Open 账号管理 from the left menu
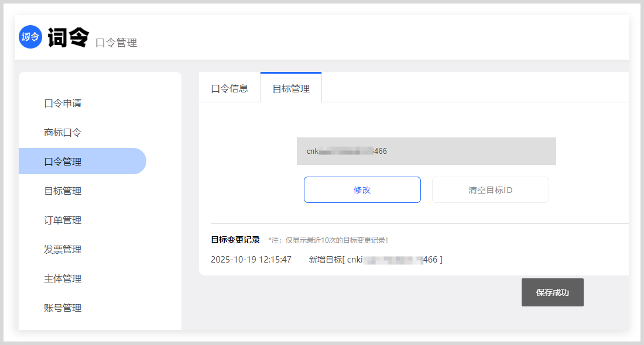Viewport: 644px width, 345px height. tap(63, 308)
